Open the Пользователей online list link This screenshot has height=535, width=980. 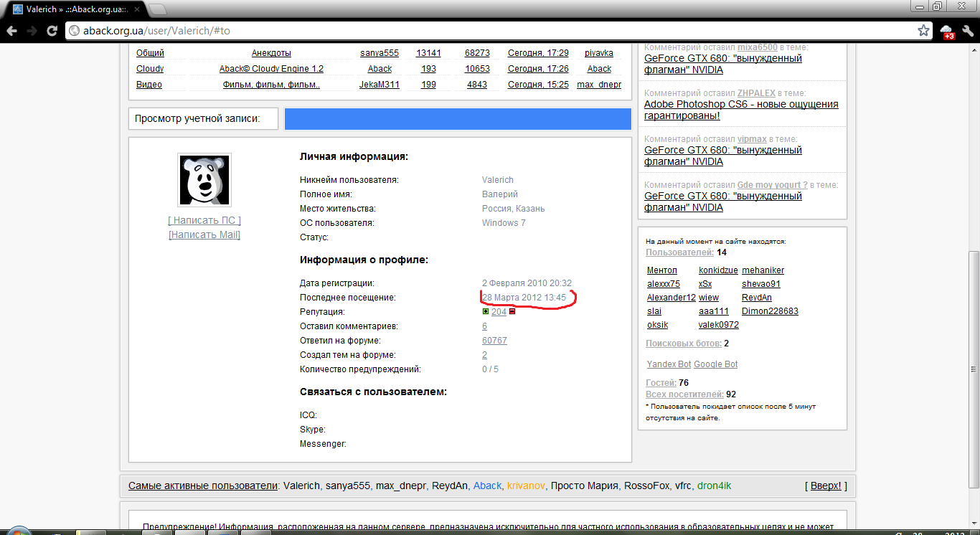click(679, 252)
